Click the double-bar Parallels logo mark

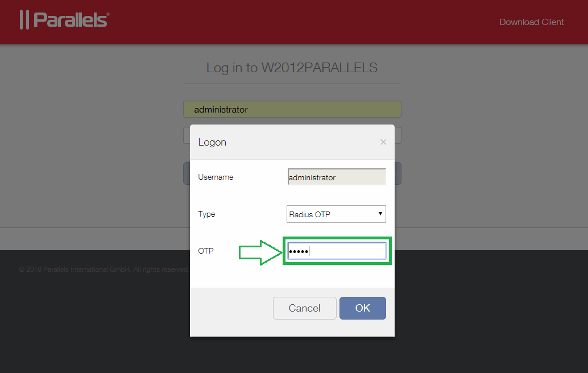(24, 19)
